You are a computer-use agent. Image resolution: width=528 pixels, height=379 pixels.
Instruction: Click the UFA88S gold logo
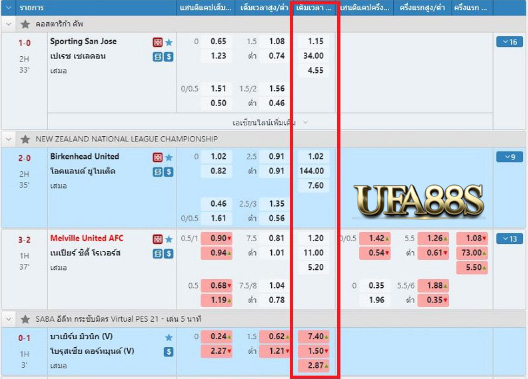[x=419, y=201]
